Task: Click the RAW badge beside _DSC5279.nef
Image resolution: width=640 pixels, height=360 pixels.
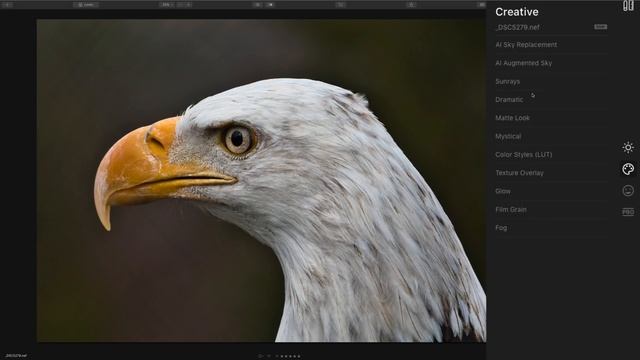Action: click(600, 27)
